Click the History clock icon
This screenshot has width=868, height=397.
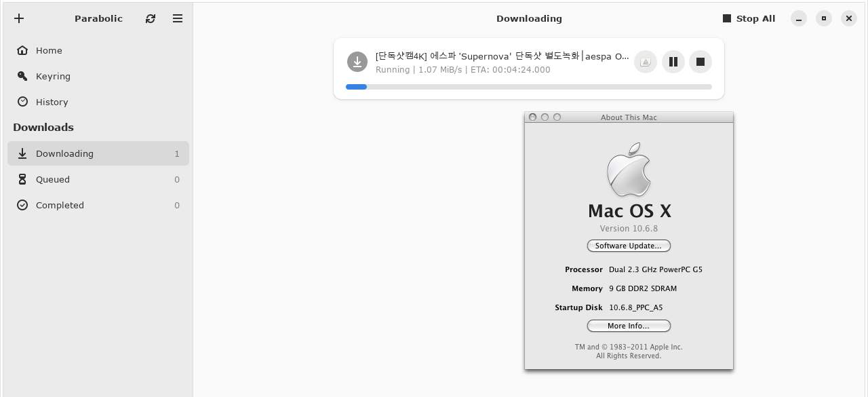(x=22, y=102)
